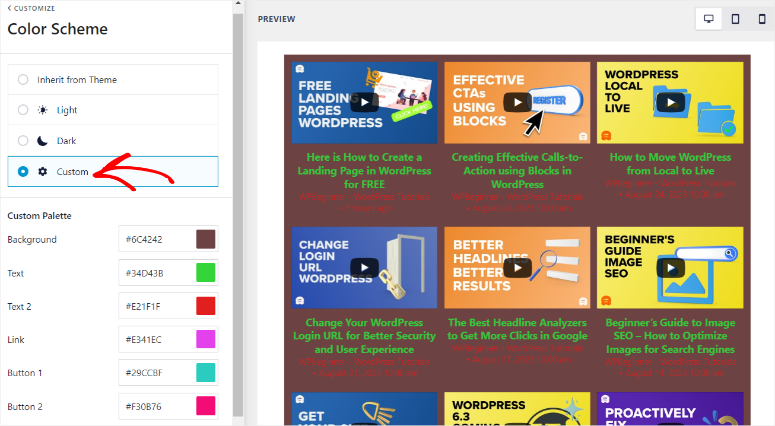
Task: Switch preview to desktop view icon
Action: (708, 19)
